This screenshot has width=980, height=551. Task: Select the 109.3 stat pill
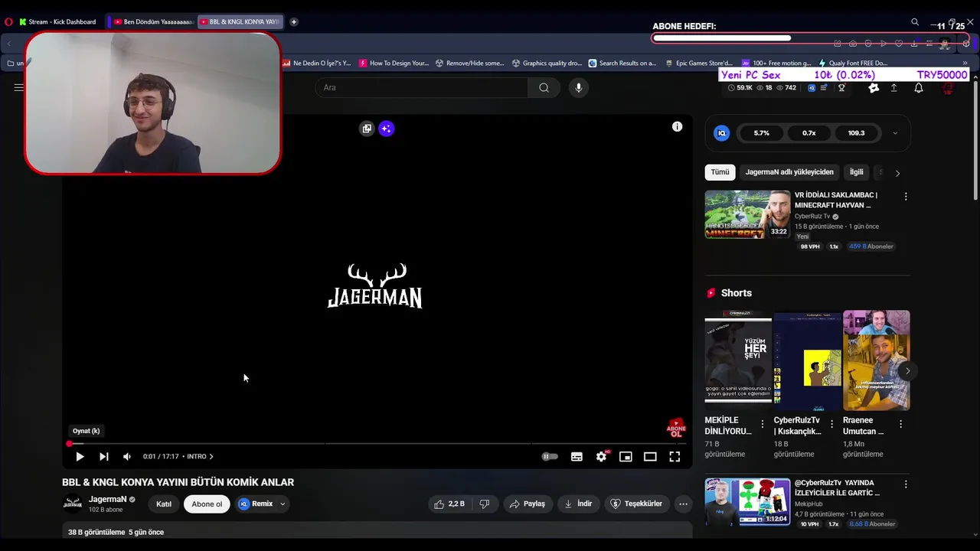(856, 133)
